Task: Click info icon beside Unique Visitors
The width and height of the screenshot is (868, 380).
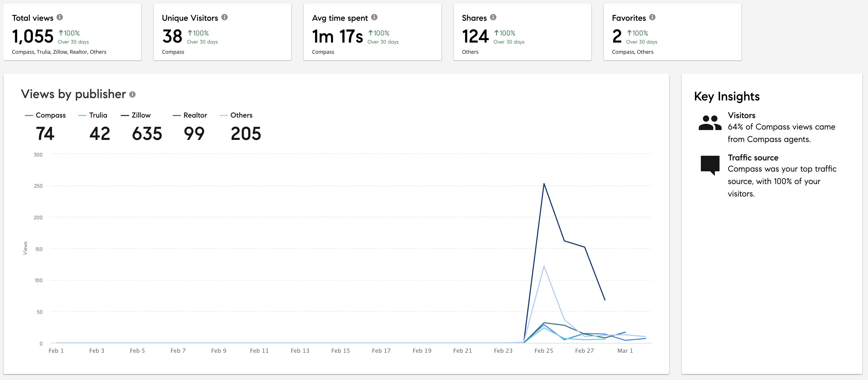Action: [x=225, y=17]
